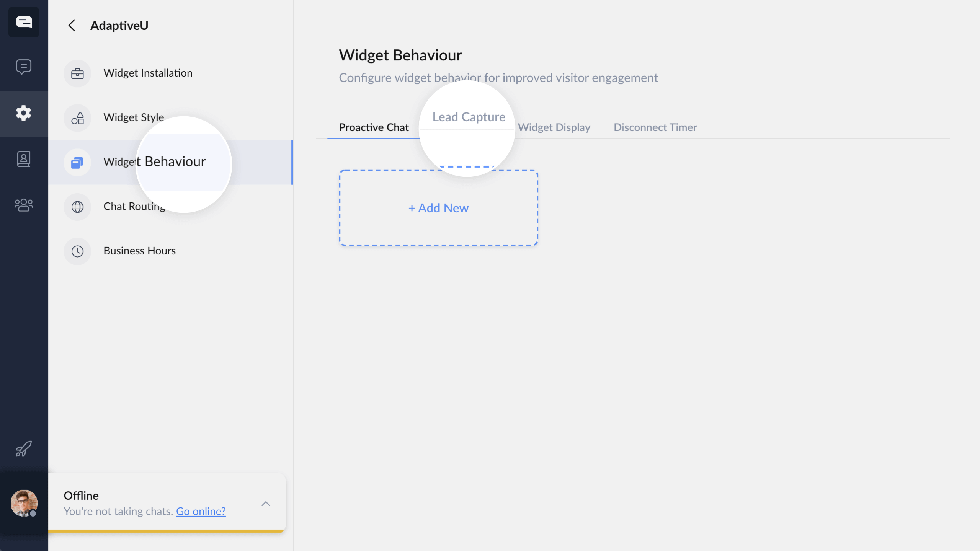Open the visitors contact card sidebar icon
This screenshot has width=980, height=551.
tap(24, 159)
